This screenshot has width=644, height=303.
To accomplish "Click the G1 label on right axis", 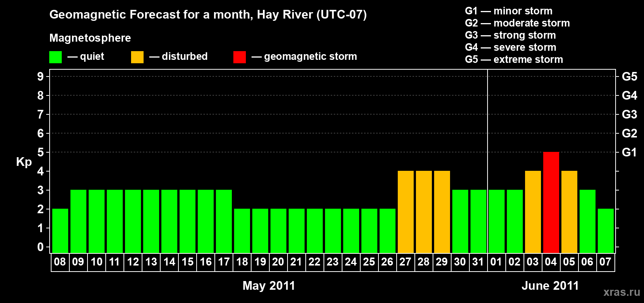I will point(630,152).
